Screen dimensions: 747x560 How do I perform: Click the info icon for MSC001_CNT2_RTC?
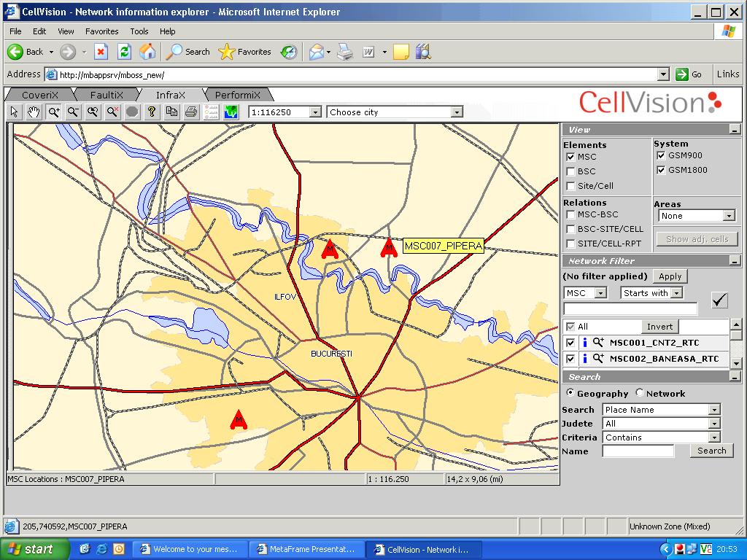tap(584, 343)
